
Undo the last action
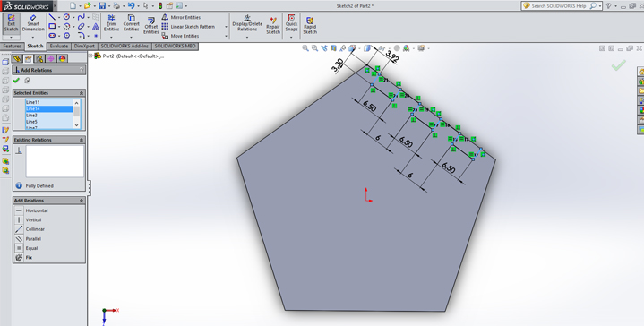click(x=131, y=5)
